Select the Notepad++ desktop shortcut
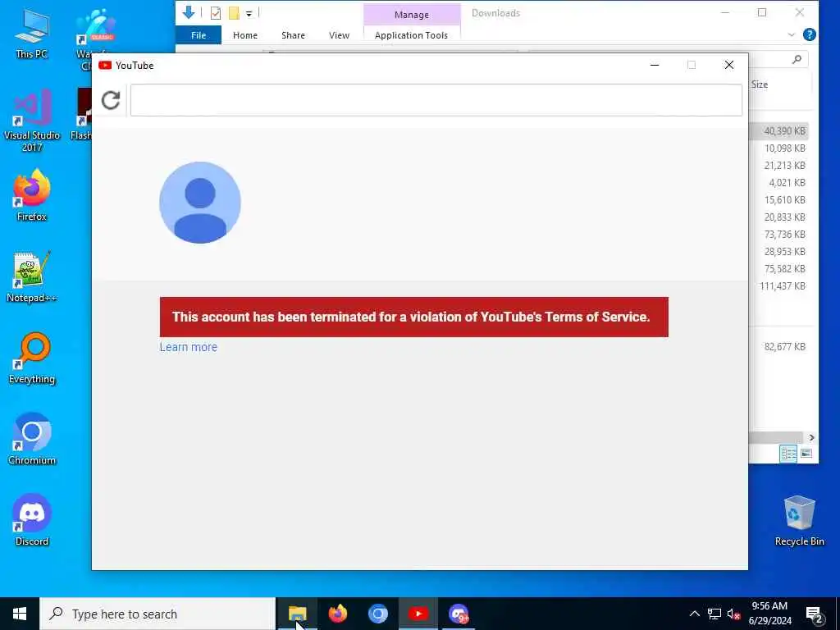This screenshot has height=630, width=840. coord(32,276)
